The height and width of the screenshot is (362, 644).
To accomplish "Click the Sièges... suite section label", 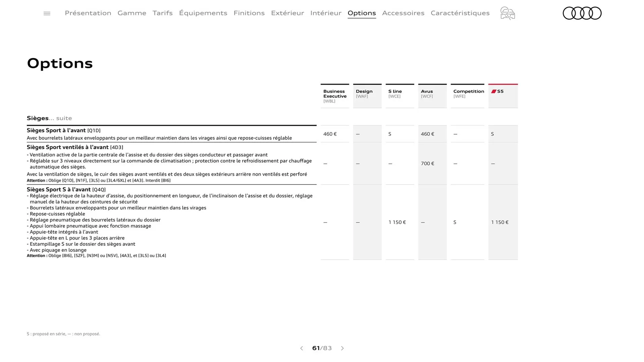I will (49, 118).
